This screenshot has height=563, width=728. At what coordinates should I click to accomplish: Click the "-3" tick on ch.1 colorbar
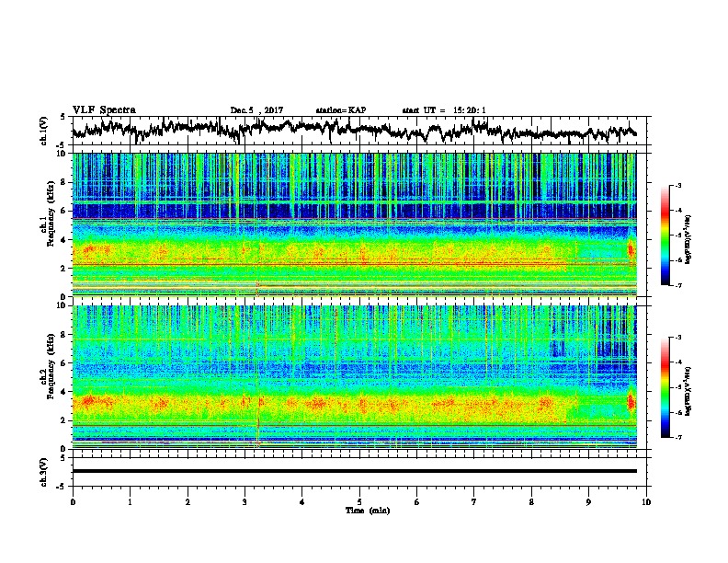pyautogui.click(x=677, y=185)
